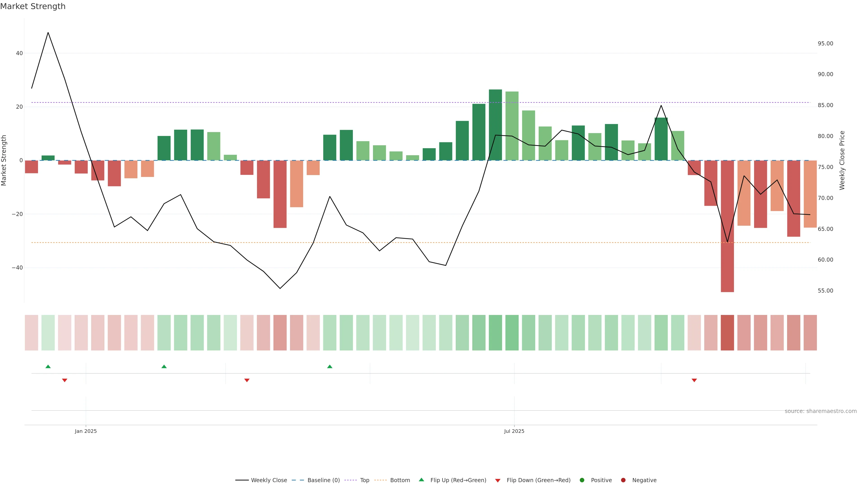This screenshot has height=488, width=868.
Task: Click the Jul 2025 axis label
Action: tap(514, 431)
